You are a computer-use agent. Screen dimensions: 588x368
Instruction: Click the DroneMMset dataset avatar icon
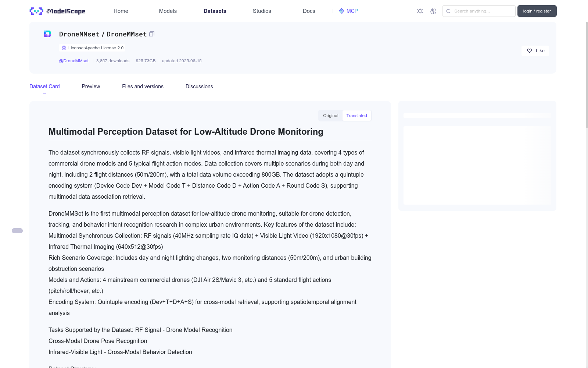(x=47, y=34)
